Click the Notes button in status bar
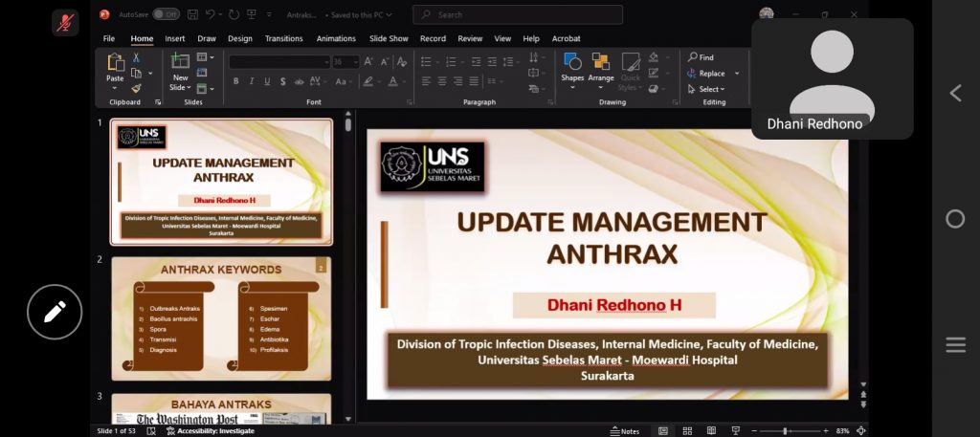This screenshot has width=980, height=437. [625, 430]
